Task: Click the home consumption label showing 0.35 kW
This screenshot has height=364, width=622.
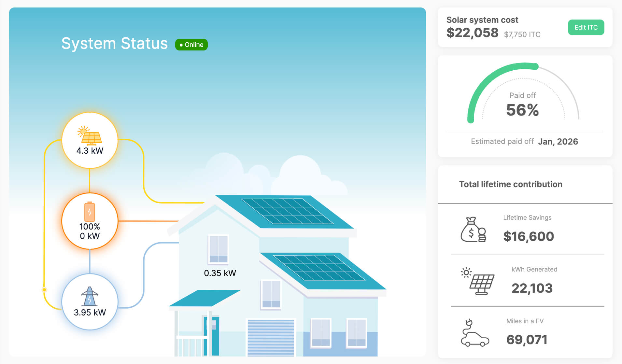Action: (219, 273)
